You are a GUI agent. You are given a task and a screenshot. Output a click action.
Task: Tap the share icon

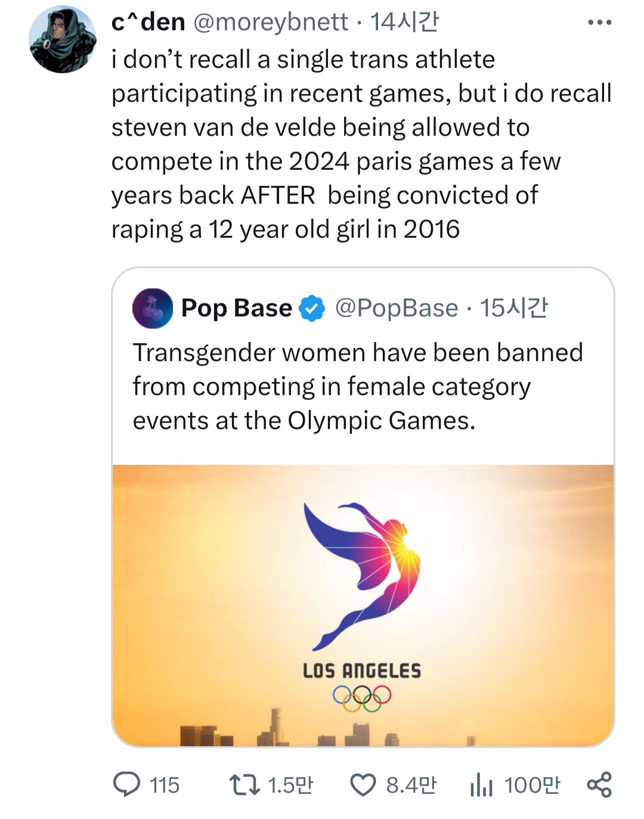(599, 784)
